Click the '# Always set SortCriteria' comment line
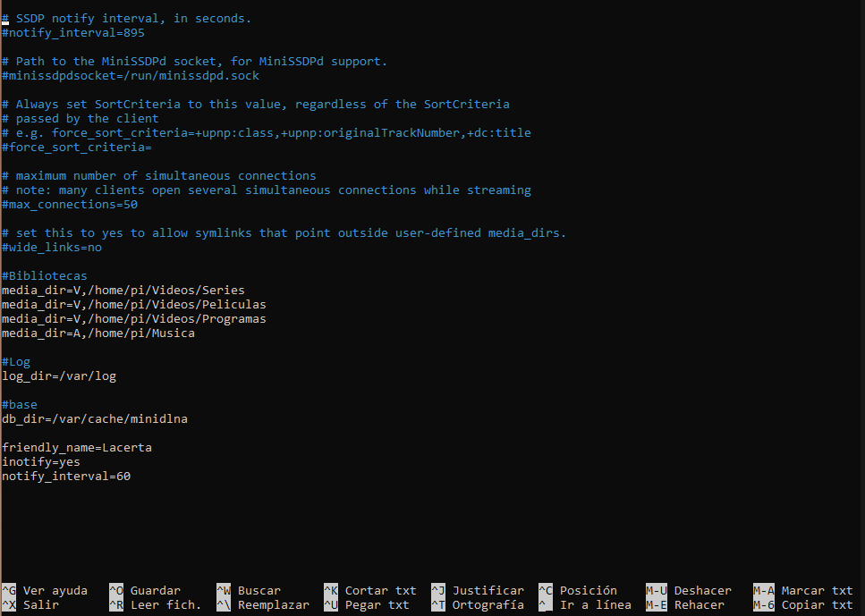The width and height of the screenshot is (865, 616). pyautogui.click(x=256, y=105)
